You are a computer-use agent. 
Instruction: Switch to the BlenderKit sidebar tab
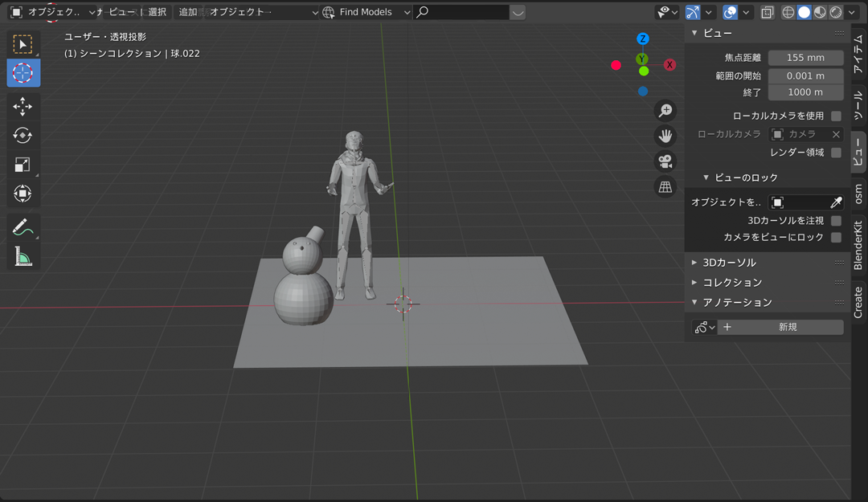(858, 243)
